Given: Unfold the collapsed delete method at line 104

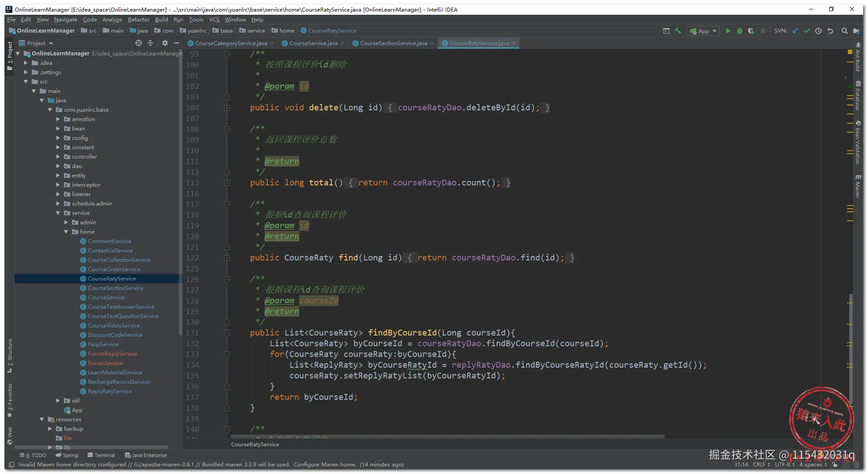Looking at the screenshot, I should coord(227,108).
